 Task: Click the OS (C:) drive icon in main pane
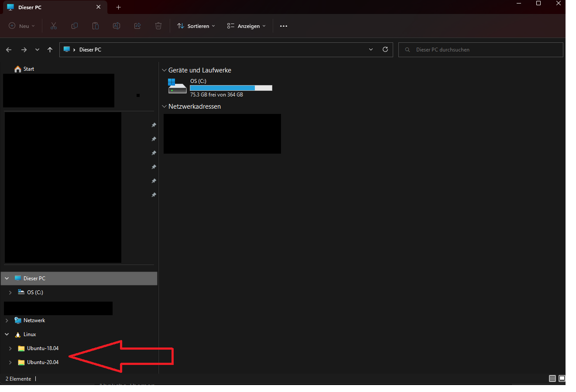coord(177,86)
